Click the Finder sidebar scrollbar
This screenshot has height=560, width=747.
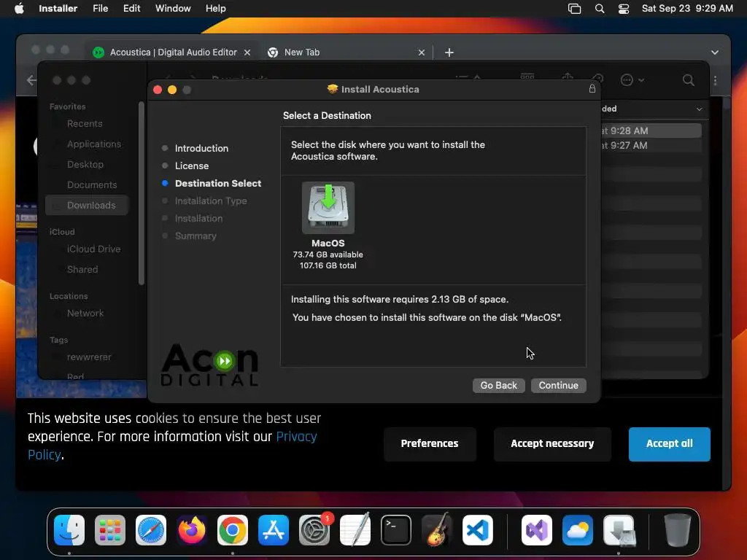click(141, 192)
